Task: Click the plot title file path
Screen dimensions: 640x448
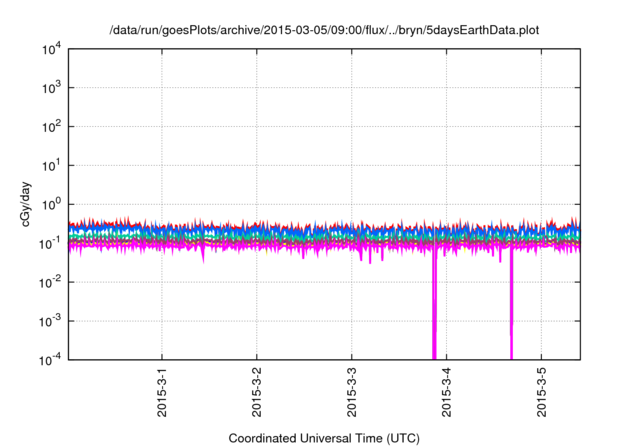Action: [x=324, y=30]
